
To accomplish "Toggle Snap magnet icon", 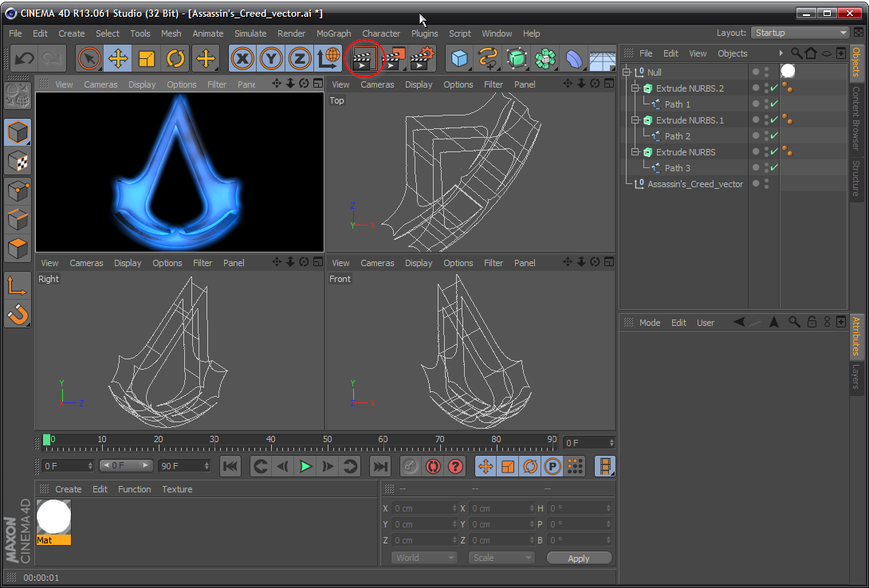I will click(18, 315).
